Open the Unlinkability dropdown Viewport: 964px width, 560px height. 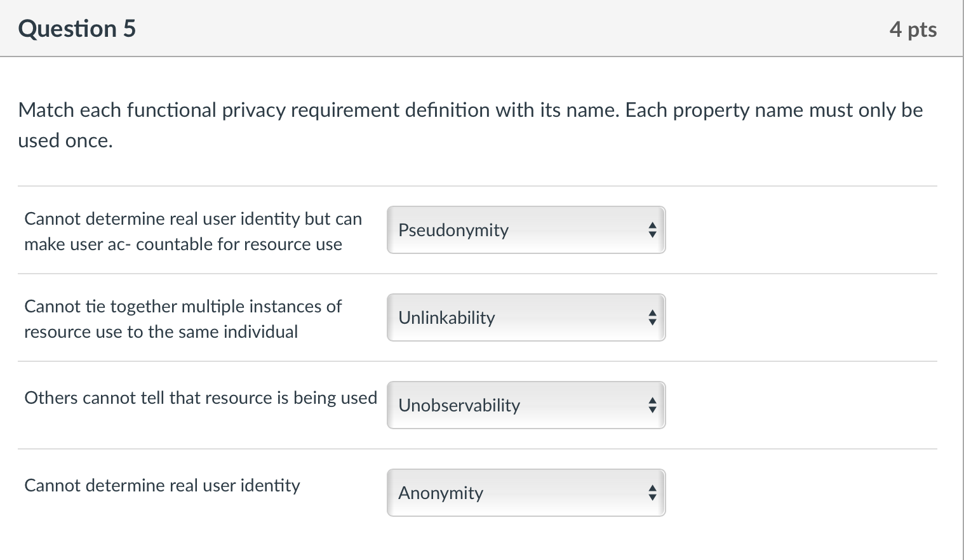click(x=525, y=317)
